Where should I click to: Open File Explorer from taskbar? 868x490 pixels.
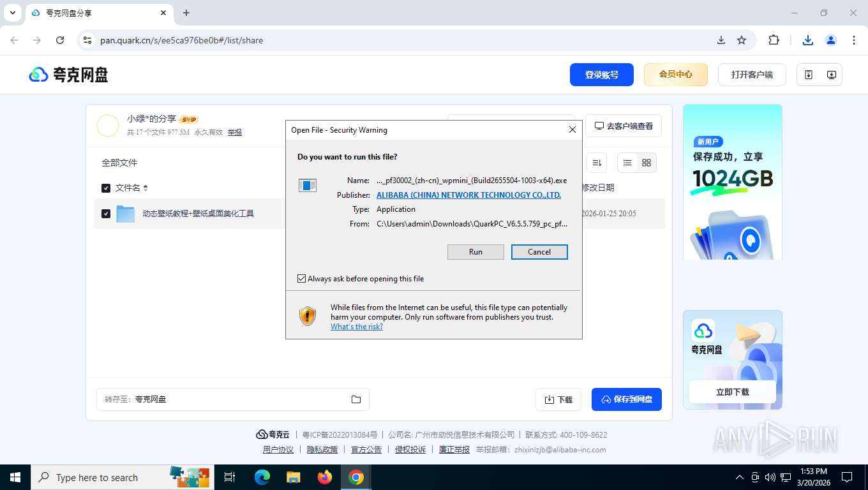click(x=293, y=477)
